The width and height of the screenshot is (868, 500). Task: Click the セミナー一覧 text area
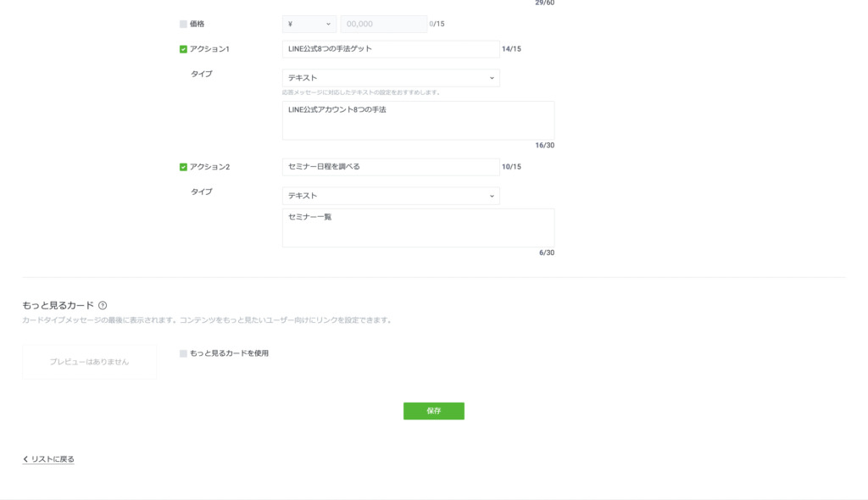tap(418, 228)
